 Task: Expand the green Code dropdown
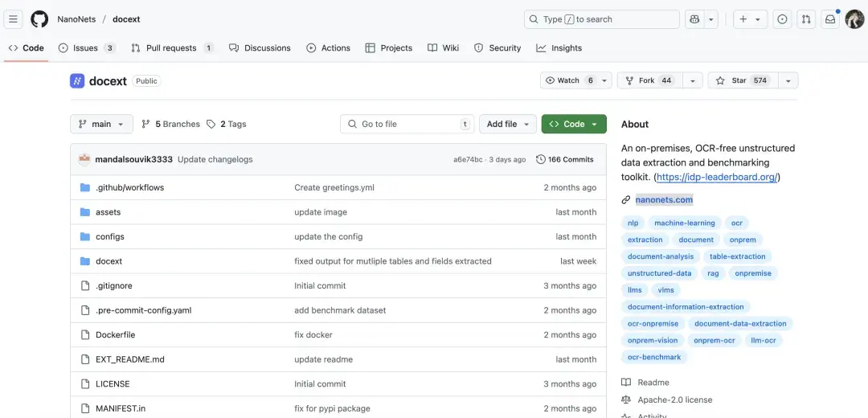[x=574, y=124]
